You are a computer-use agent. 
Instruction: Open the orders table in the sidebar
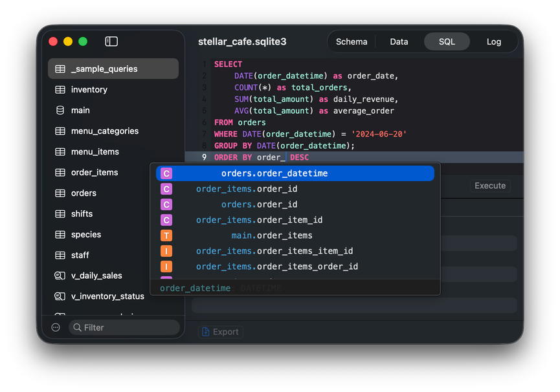click(x=84, y=193)
